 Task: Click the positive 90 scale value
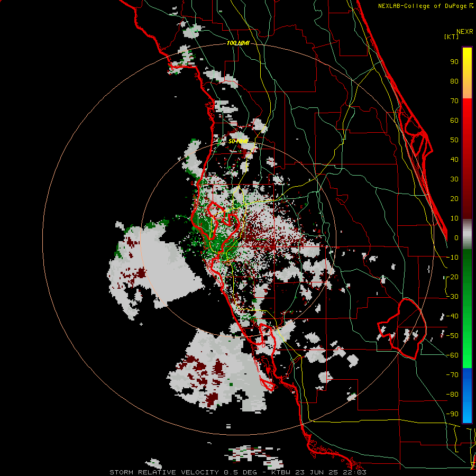454,62
